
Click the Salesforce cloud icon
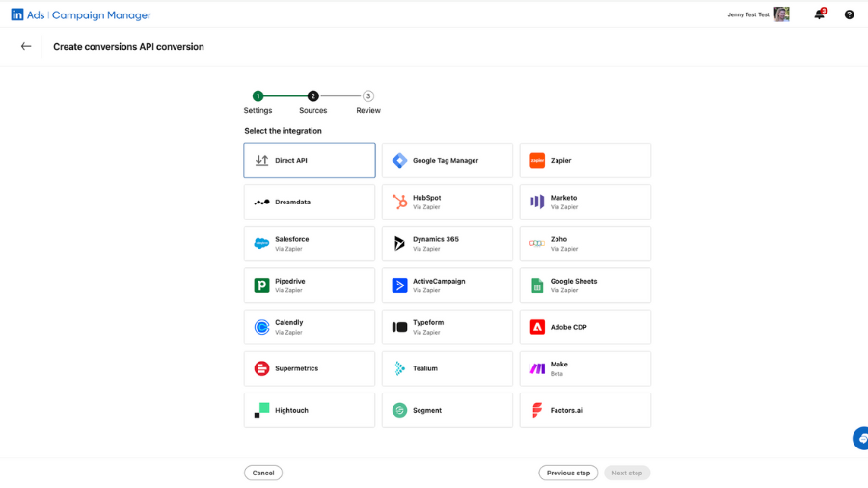point(261,243)
